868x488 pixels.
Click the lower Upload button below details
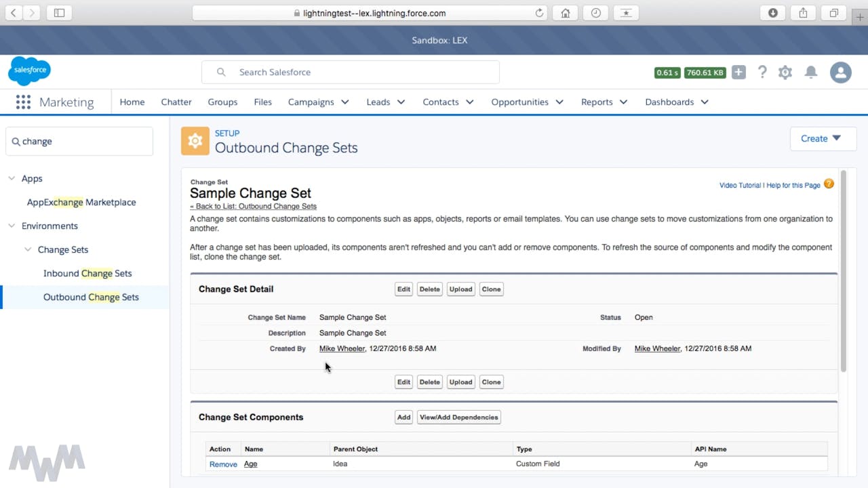click(x=460, y=382)
